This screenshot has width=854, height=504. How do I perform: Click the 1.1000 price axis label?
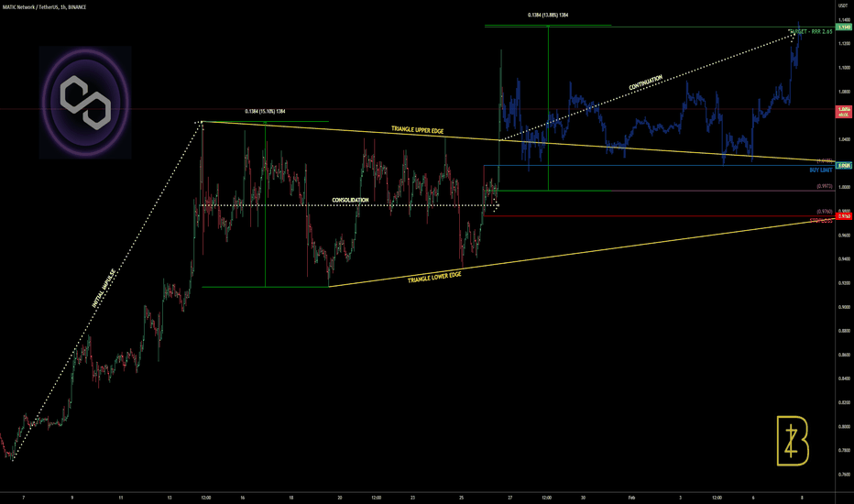845,68
